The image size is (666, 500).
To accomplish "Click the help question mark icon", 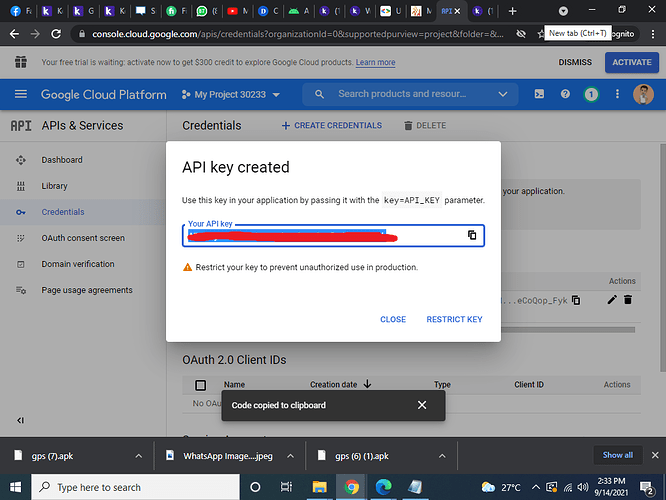I will (x=565, y=95).
